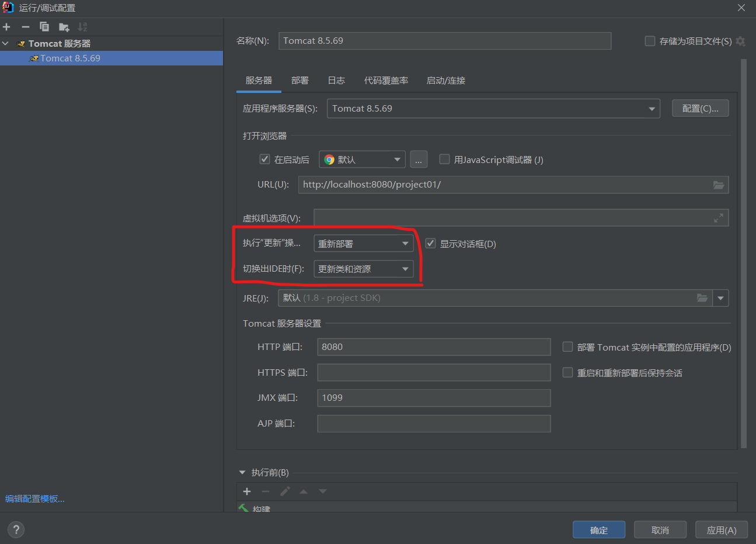Open the 执行"更新"操作 dropdown

[364, 244]
